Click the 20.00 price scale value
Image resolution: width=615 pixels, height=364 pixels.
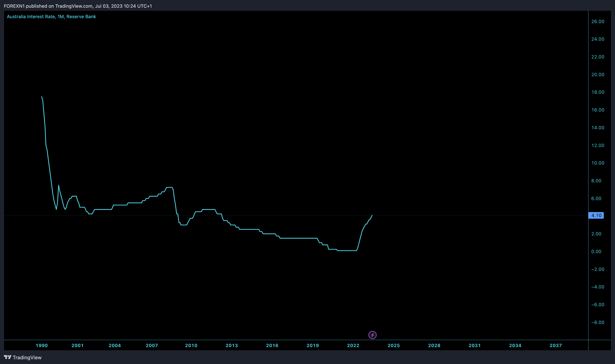coord(598,74)
